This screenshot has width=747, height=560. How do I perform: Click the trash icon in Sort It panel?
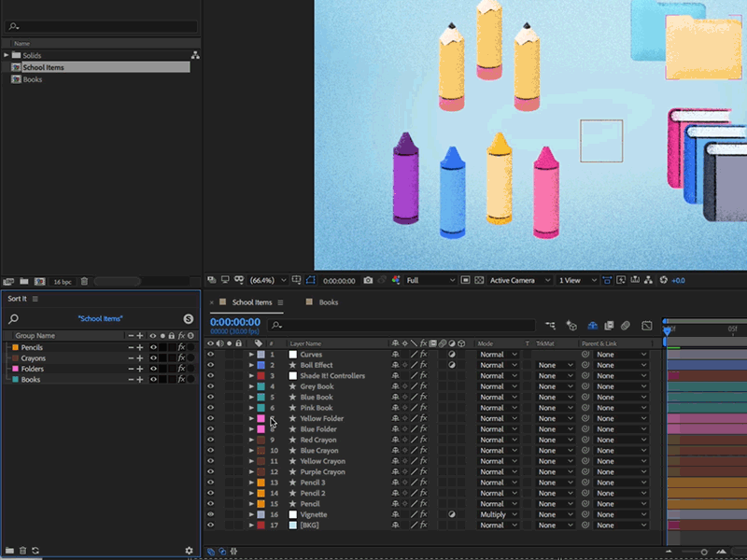click(x=22, y=551)
